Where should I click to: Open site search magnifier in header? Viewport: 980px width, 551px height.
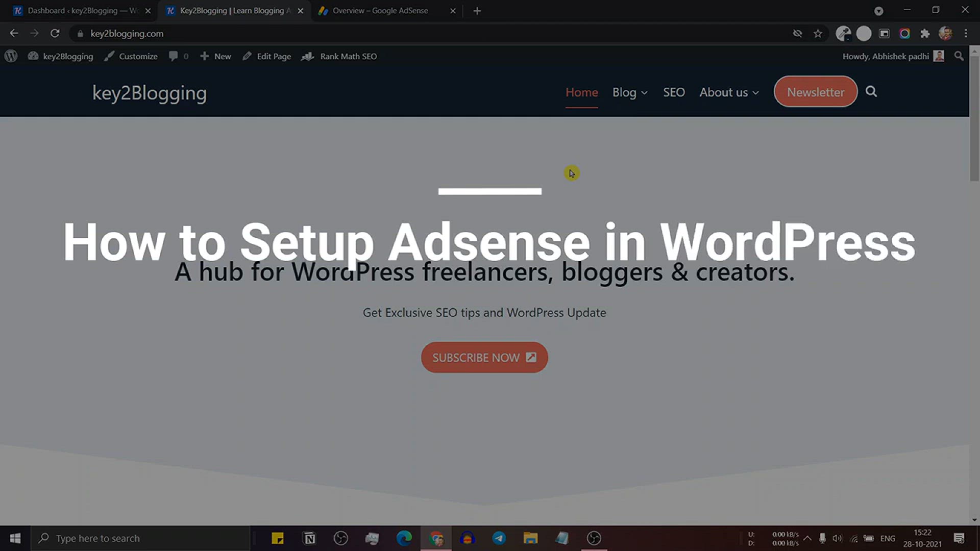point(871,92)
